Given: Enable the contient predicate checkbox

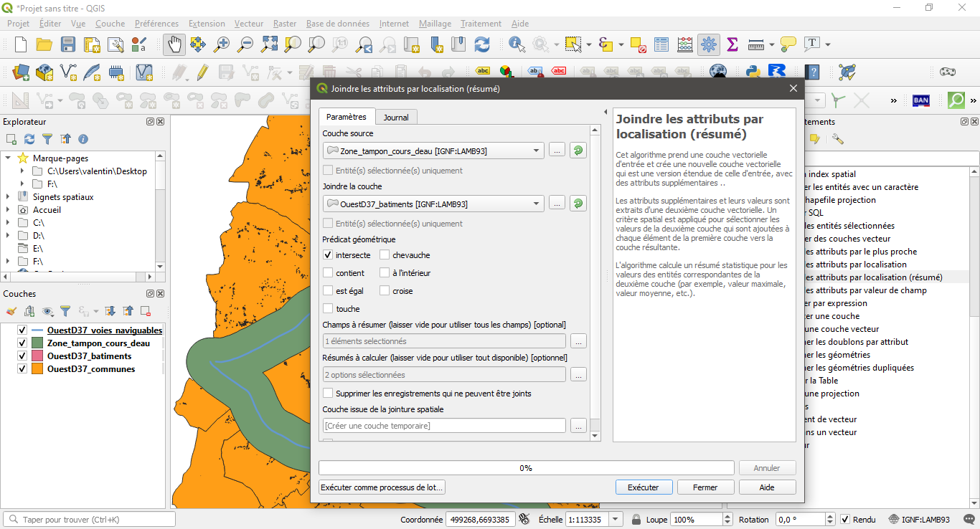Looking at the screenshot, I should click(328, 272).
